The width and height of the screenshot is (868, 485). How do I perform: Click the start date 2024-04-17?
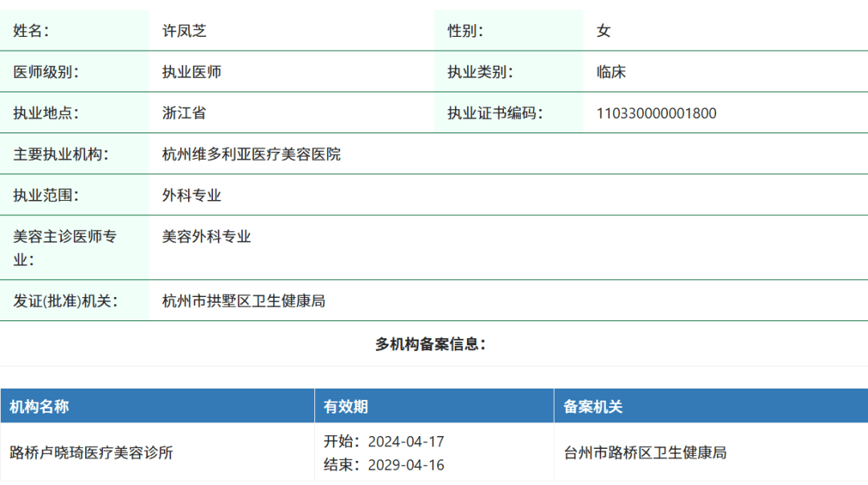coord(406,442)
